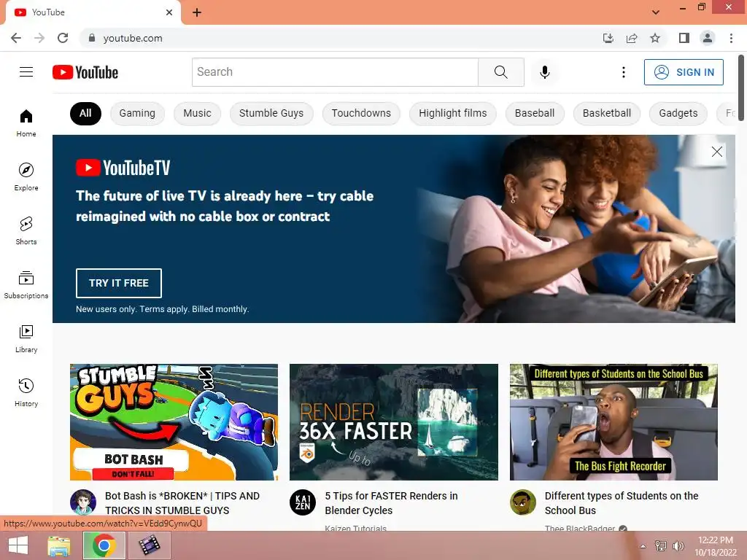This screenshot has width=747, height=560.
Task: Select the Baseball chip
Action: (535, 113)
